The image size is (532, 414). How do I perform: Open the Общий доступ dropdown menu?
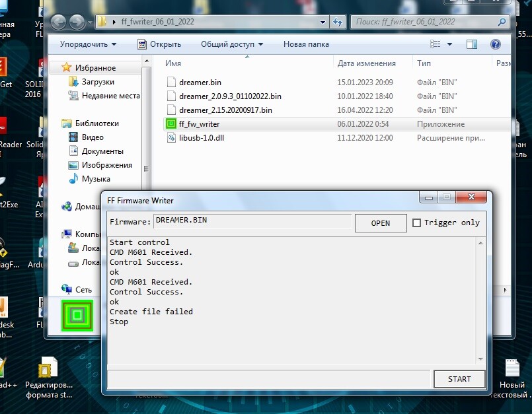pyautogui.click(x=232, y=44)
